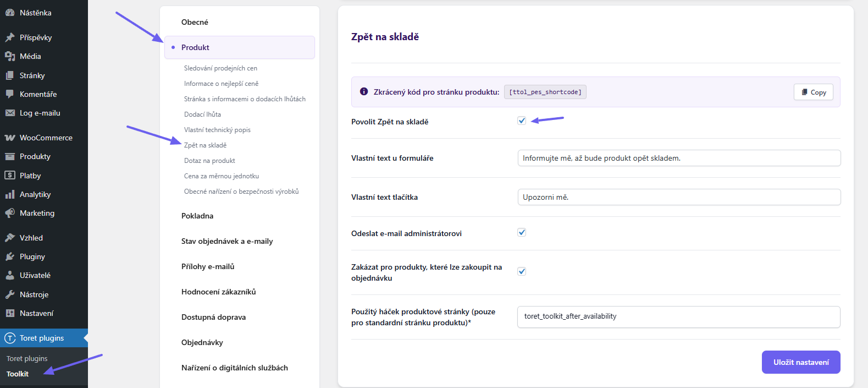The width and height of the screenshot is (868, 388).
Task: Uncheck Zakázat pro produkty na objednávku
Action: coord(522,272)
